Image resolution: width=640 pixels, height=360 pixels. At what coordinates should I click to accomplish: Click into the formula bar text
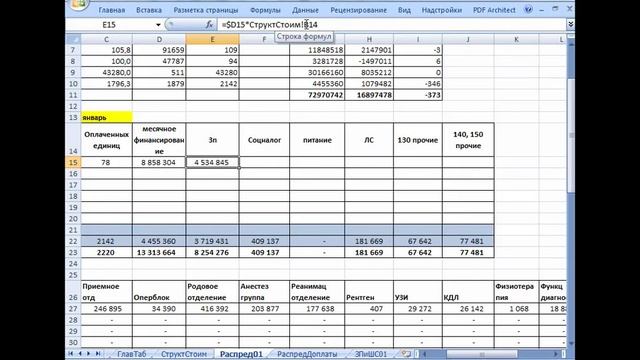[x=269, y=25]
